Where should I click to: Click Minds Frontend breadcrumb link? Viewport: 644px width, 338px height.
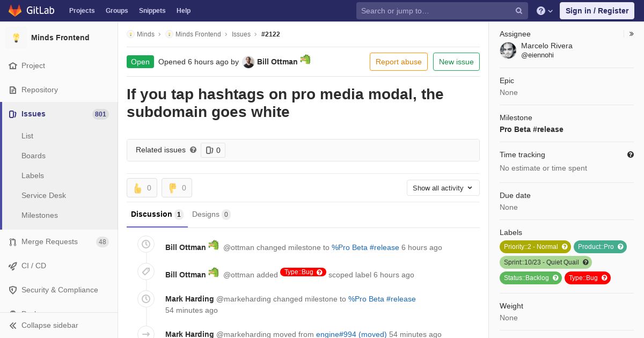(x=198, y=34)
